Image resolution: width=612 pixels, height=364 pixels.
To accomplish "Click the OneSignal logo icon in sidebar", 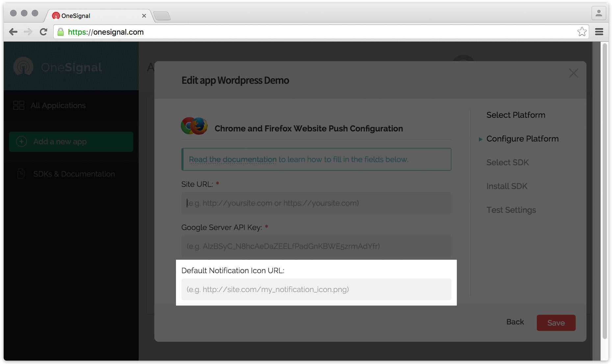I will (23, 66).
